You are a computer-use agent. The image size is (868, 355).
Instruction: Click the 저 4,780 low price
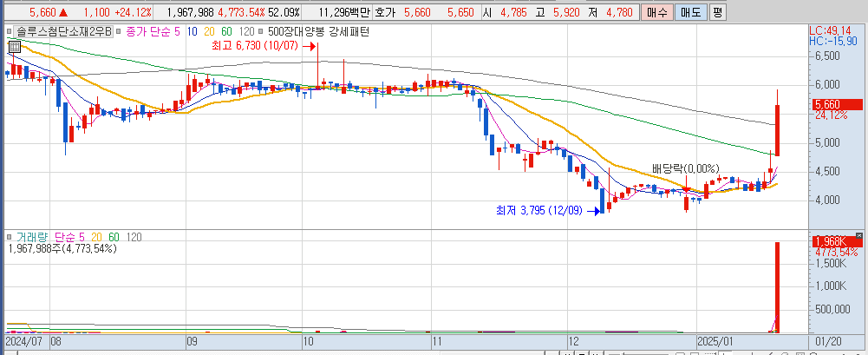(x=611, y=12)
